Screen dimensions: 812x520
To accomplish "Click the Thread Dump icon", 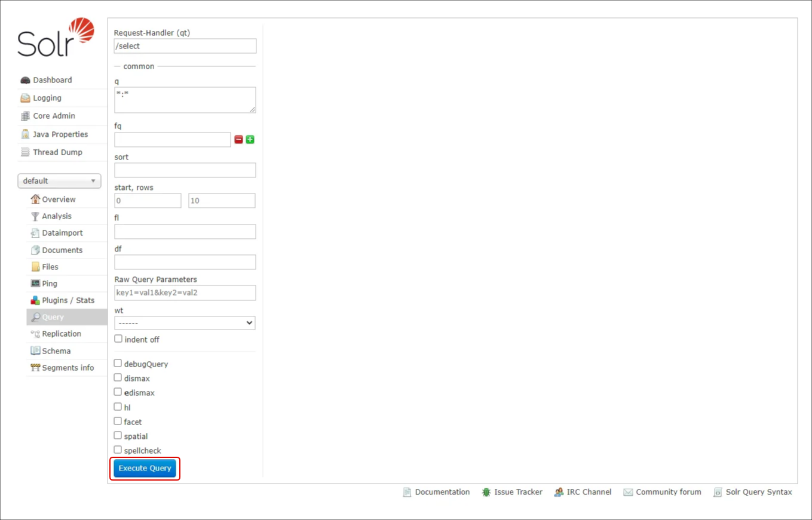I will pyautogui.click(x=25, y=152).
